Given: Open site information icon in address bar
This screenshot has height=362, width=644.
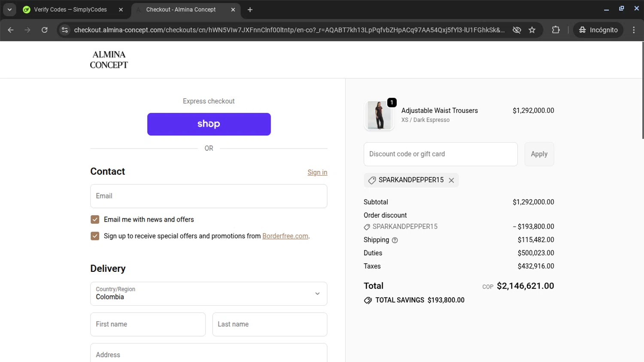Looking at the screenshot, I should (65, 30).
